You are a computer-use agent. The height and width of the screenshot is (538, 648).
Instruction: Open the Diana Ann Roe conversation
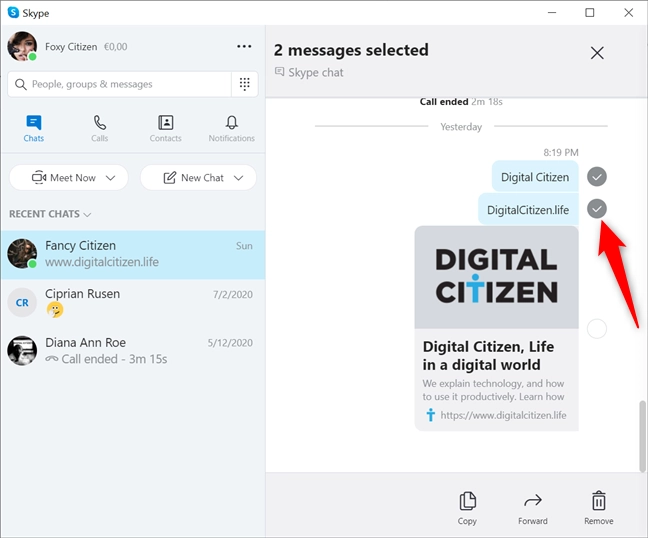133,351
